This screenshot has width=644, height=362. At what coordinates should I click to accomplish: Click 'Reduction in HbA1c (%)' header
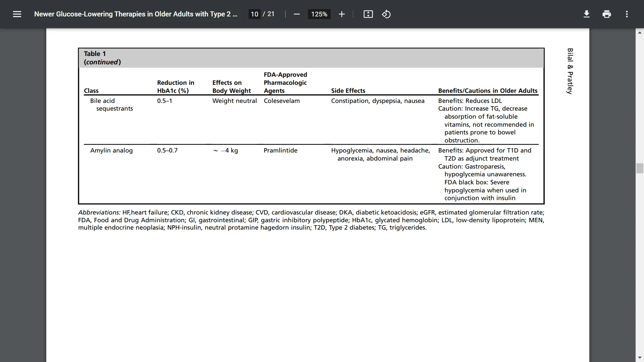(x=175, y=86)
